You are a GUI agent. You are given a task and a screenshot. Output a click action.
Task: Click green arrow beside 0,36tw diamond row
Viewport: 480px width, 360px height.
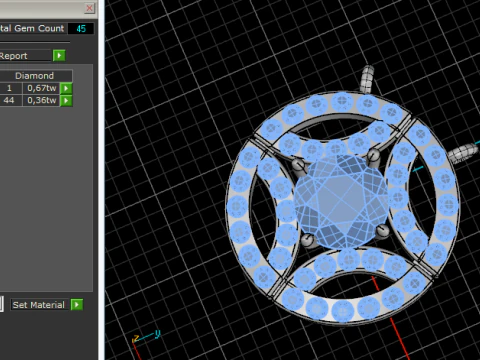[x=66, y=100]
